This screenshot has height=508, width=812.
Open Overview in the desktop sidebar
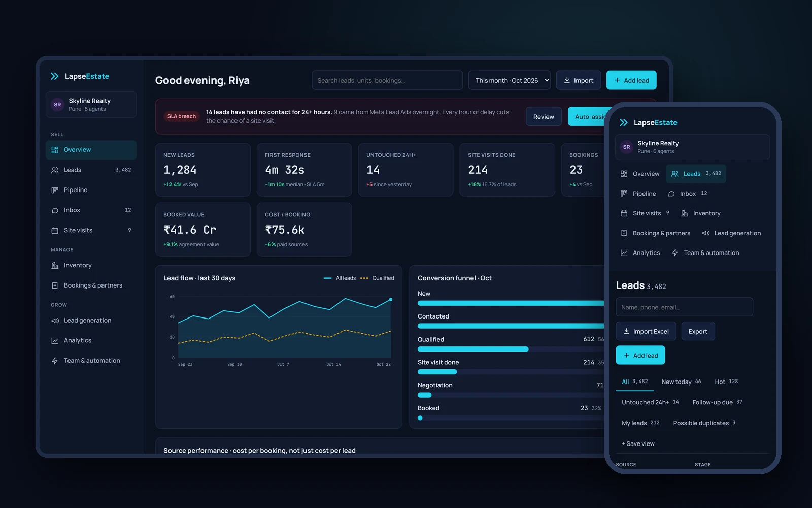coord(91,150)
